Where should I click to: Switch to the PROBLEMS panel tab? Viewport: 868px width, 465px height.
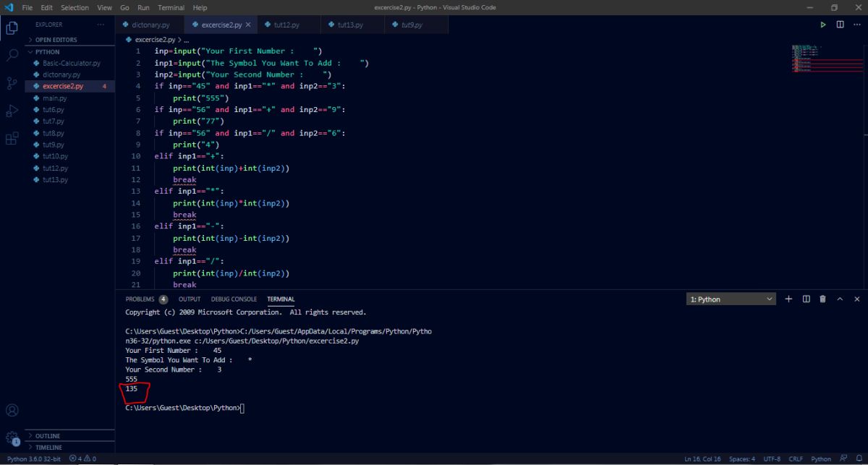click(146, 299)
